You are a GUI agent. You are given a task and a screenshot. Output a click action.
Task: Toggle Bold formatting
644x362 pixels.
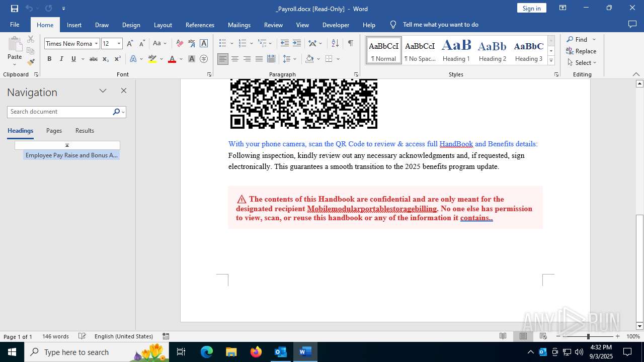(49, 59)
